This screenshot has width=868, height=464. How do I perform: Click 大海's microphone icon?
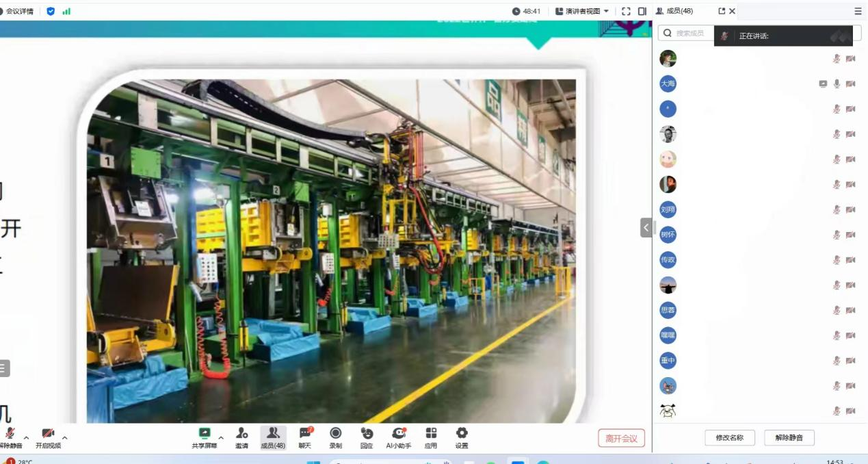click(837, 83)
